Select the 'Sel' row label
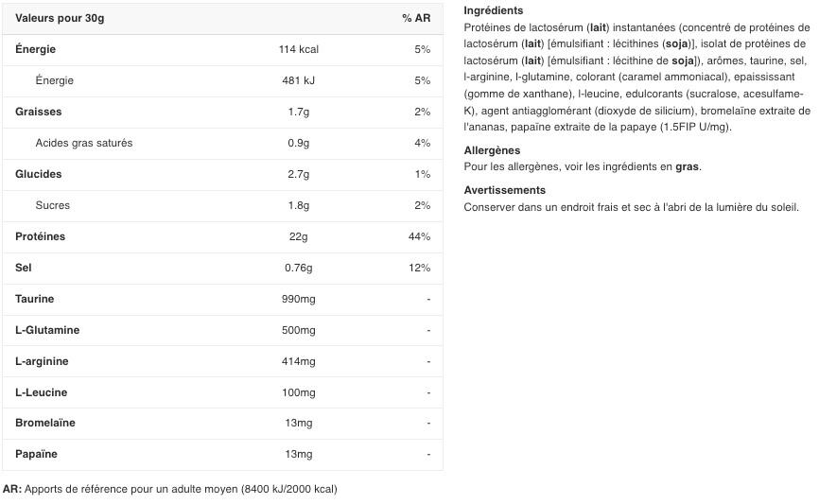The image size is (819, 504). click(x=24, y=268)
